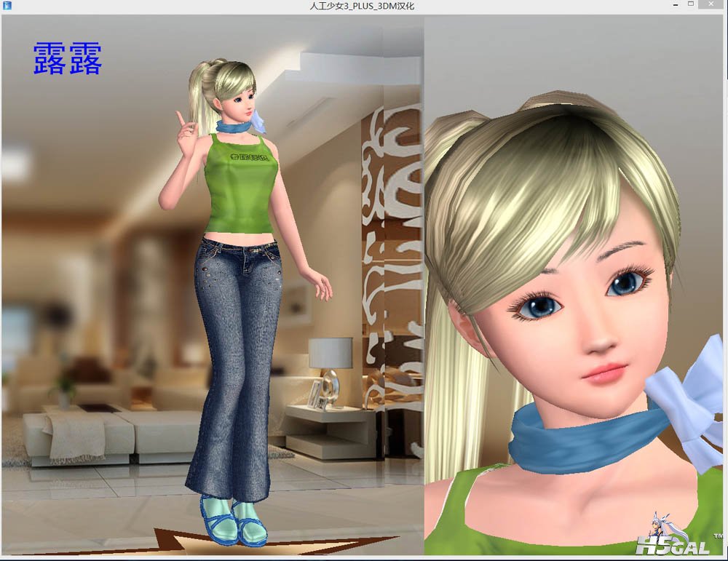Close the 人工少女3 game window
Viewport: 728px width, 561px height.
(x=712, y=5)
